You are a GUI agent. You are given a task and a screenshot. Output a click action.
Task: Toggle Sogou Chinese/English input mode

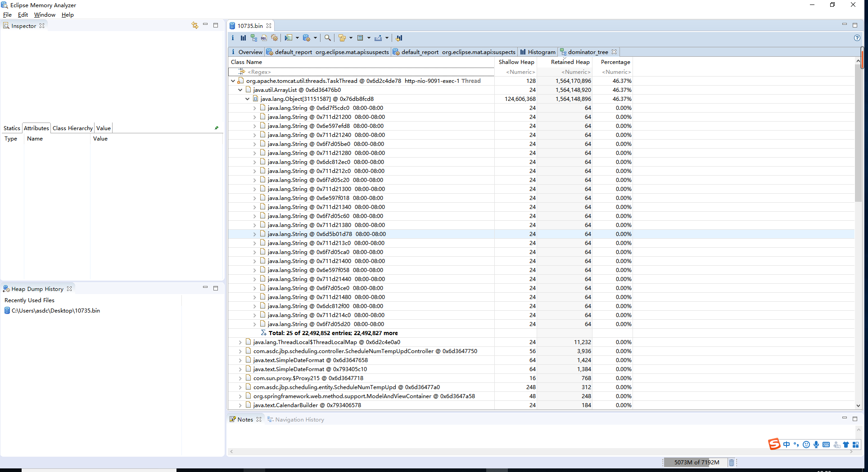tap(787, 445)
